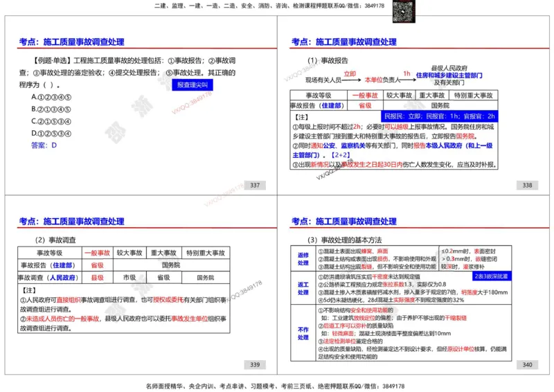554x392 pixels.
Task: Click the ≤0.2mm时, 表面密封 line
Action: (x=468, y=251)
